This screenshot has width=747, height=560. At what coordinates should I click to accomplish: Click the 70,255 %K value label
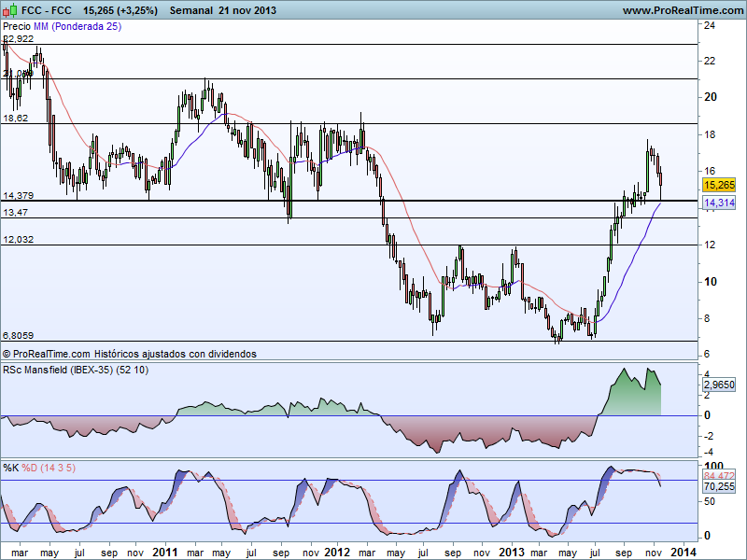717,486
